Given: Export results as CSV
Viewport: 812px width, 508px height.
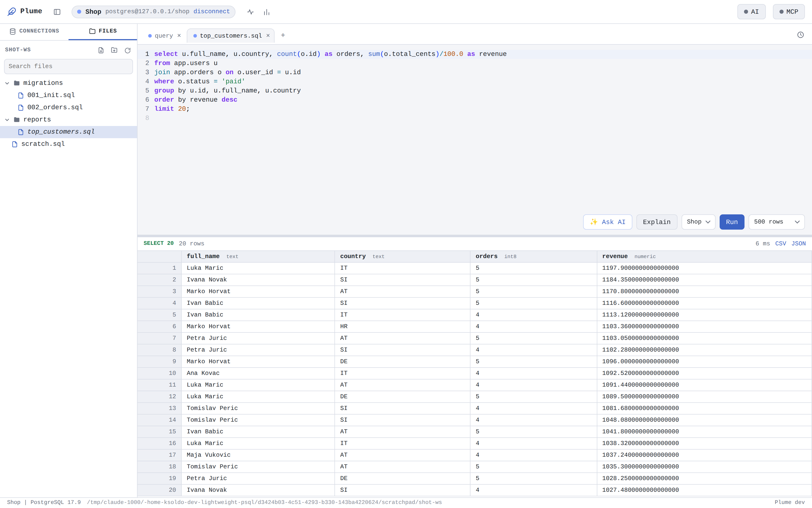Looking at the screenshot, I should pos(781,244).
